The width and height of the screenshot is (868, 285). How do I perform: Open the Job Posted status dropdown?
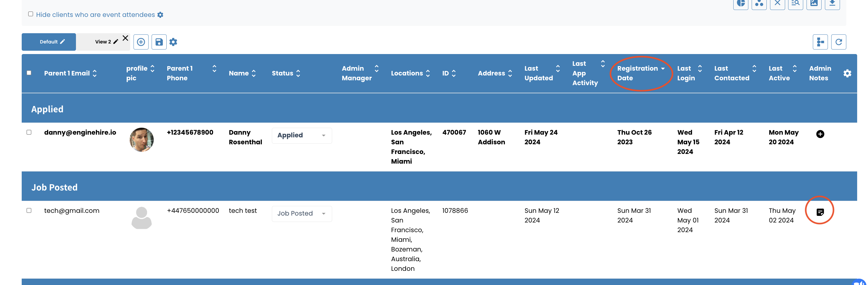(x=302, y=213)
